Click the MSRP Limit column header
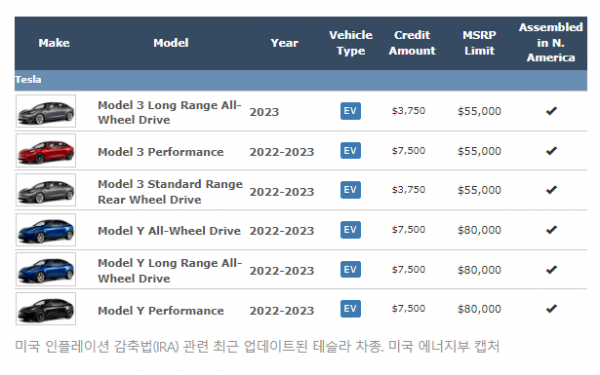The image size is (600, 375). pyautogui.click(x=479, y=43)
